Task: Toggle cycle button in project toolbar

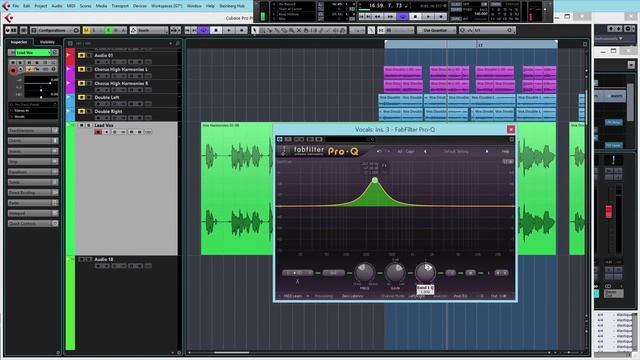Action: tap(203, 30)
